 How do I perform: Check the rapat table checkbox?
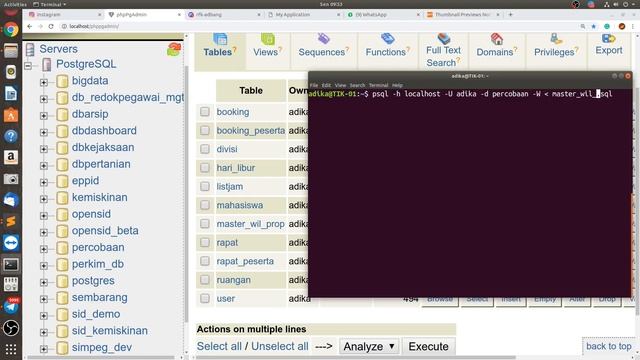tap(205, 242)
